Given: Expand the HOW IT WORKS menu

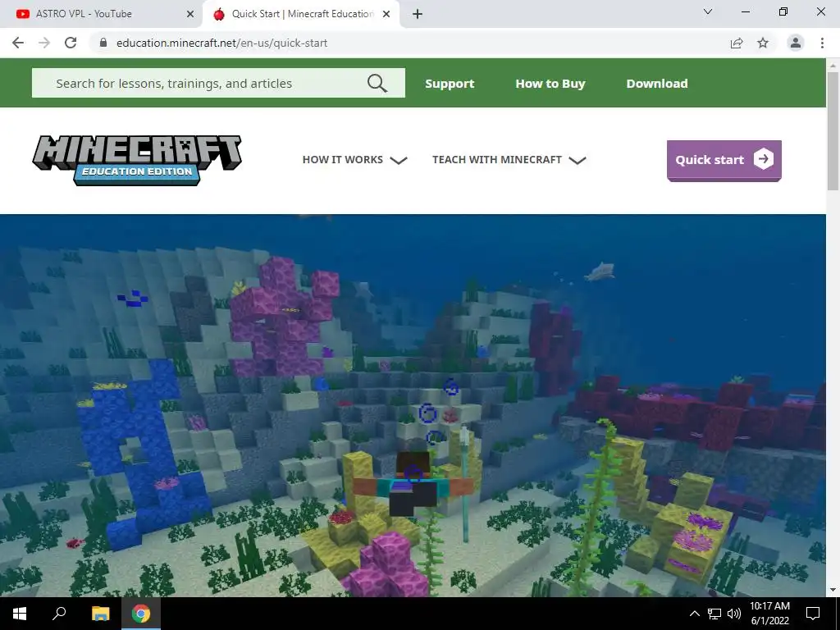Looking at the screenshot, I should (354, 160).
